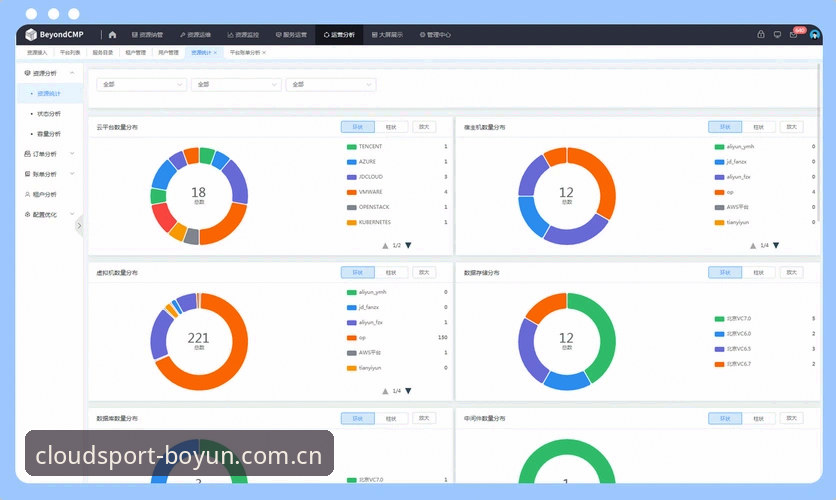
Task: Switch 云平台数量分布 chart to 环状 view
Action: click(358, 127)
